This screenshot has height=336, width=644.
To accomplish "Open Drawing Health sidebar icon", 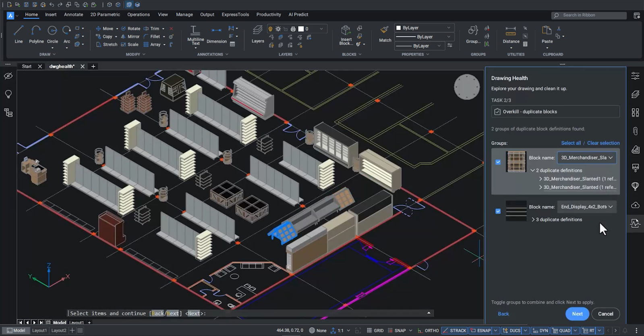I will tap(635, 223).
